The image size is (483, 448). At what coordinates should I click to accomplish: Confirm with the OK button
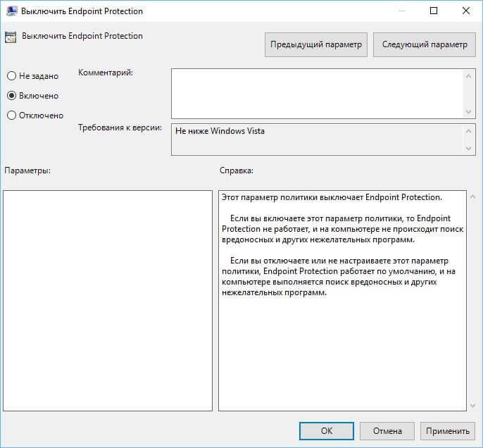tap(327, 431)
